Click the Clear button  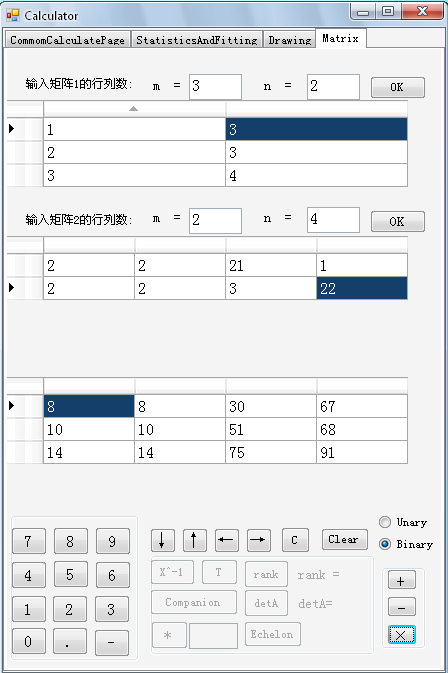click(345, 540)
